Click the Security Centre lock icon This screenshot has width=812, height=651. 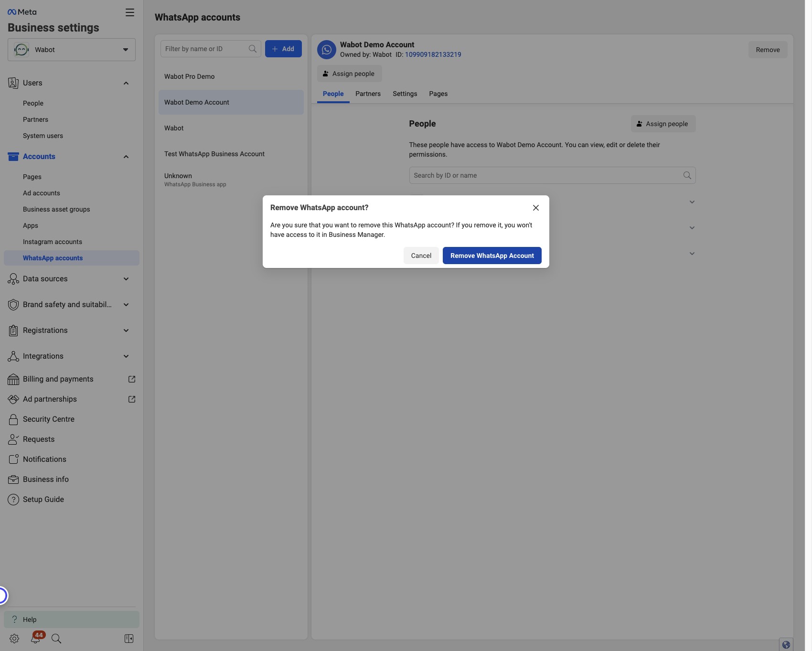13,419
